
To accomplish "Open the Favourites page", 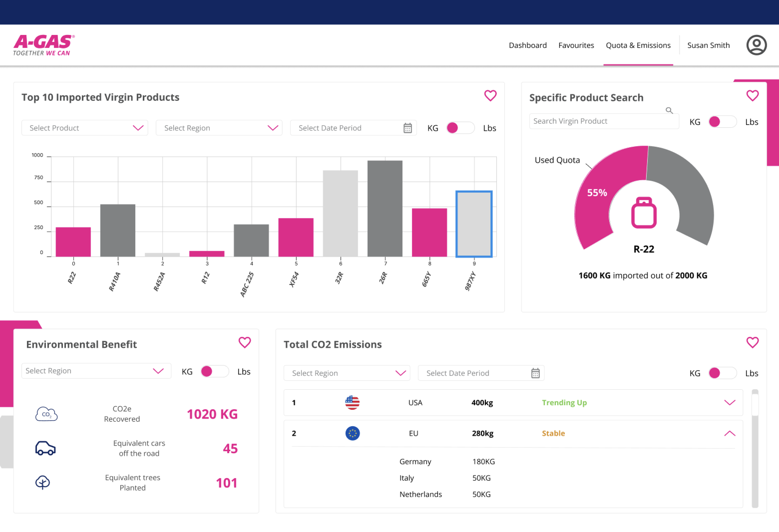I will tap(576, 45).
